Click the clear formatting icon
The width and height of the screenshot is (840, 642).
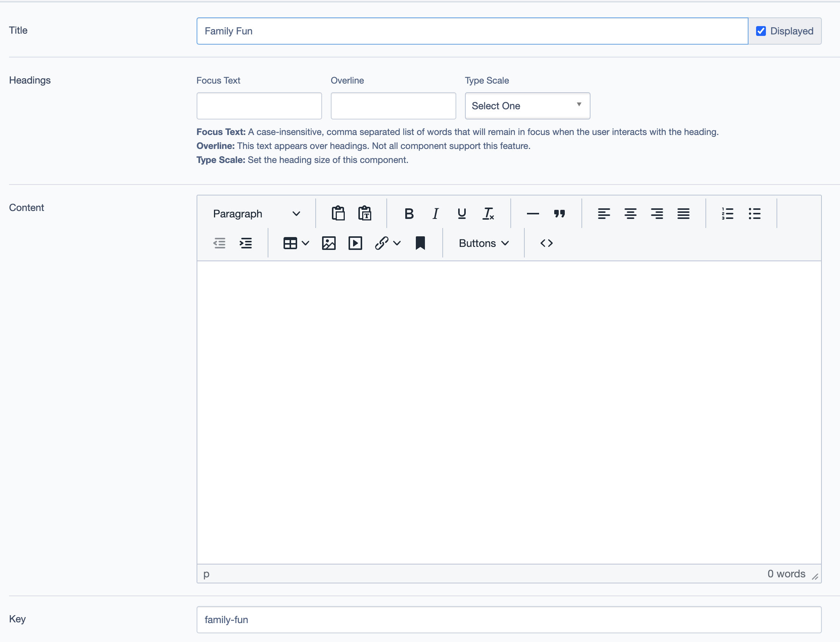pyautogui.click(x=488, y=214)
